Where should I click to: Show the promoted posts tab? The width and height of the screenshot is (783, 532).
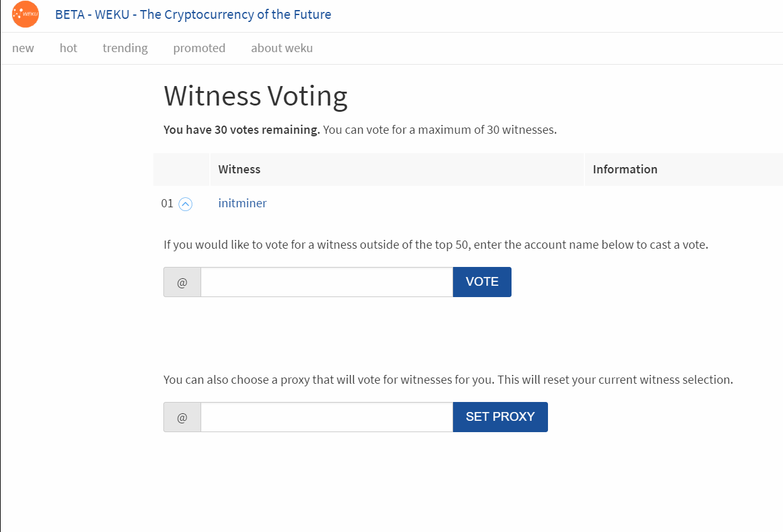(x=199, y=48)
